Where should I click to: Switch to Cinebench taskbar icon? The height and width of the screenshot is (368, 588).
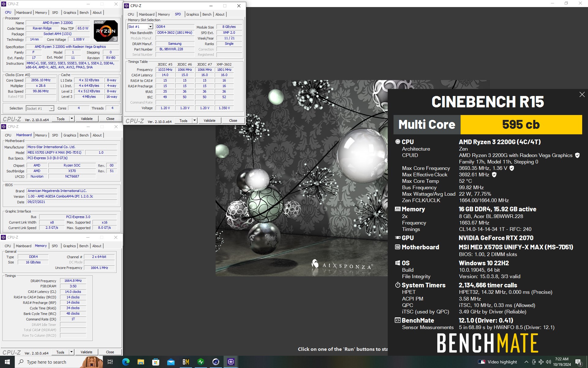216,362
